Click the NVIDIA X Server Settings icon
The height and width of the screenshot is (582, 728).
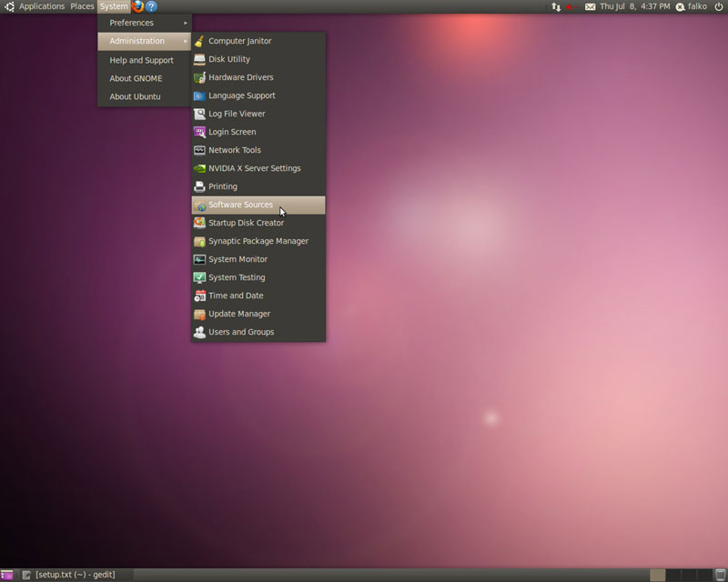tap(199, 168)
